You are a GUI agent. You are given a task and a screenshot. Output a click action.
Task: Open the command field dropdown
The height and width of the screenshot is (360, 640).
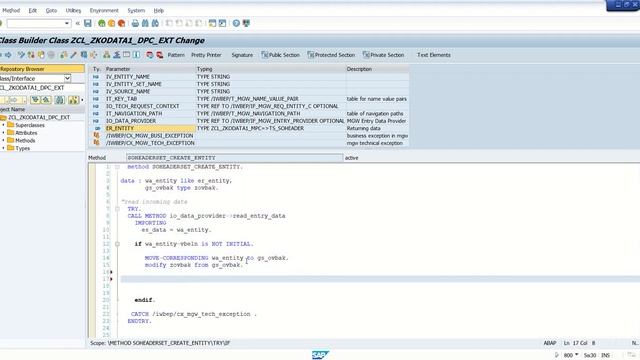point(67,23)
